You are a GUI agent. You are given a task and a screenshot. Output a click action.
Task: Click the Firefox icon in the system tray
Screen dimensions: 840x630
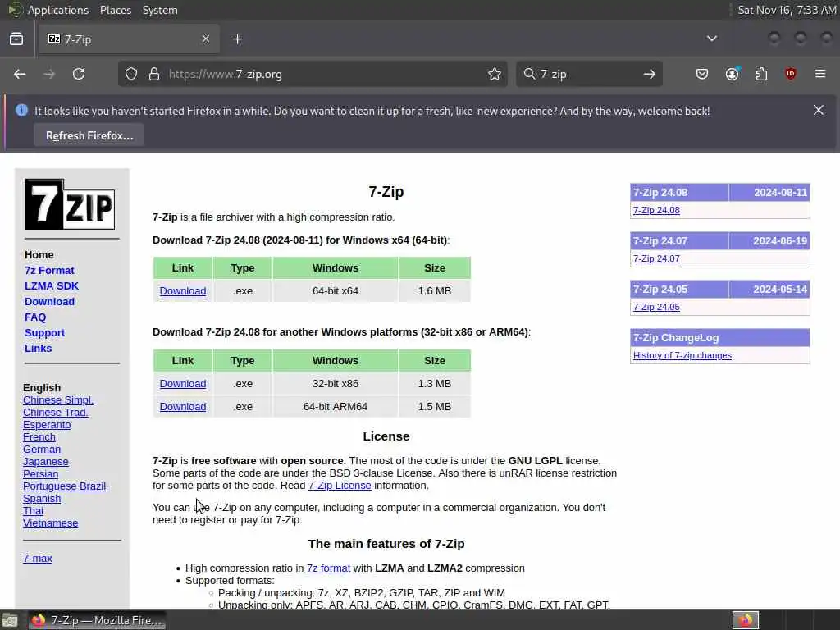746,620
